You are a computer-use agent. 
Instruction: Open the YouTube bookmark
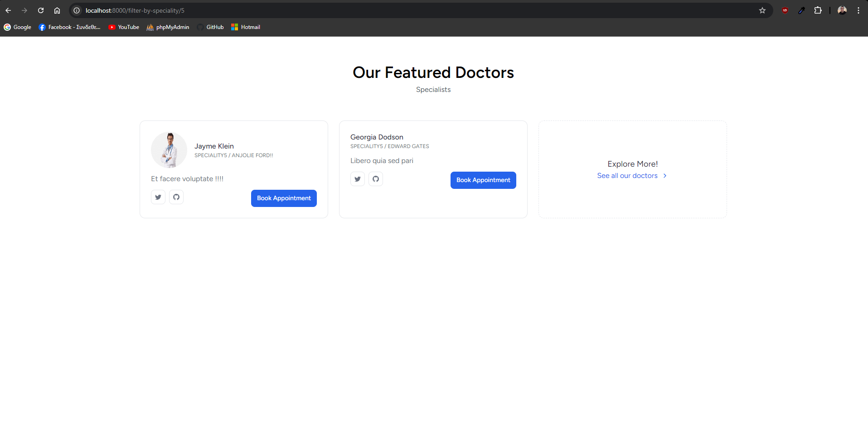tap(124, 27)
